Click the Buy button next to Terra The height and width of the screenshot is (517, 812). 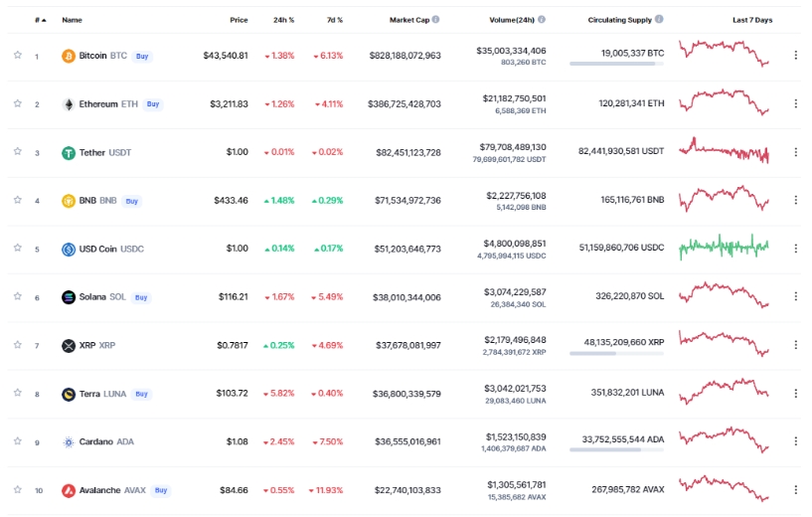coord(141,395)
